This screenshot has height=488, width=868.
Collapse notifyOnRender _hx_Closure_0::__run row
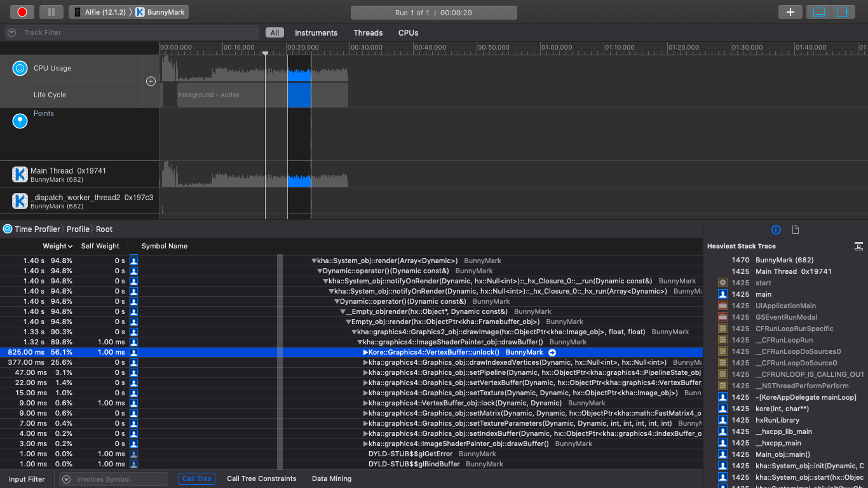click(325, 281)
